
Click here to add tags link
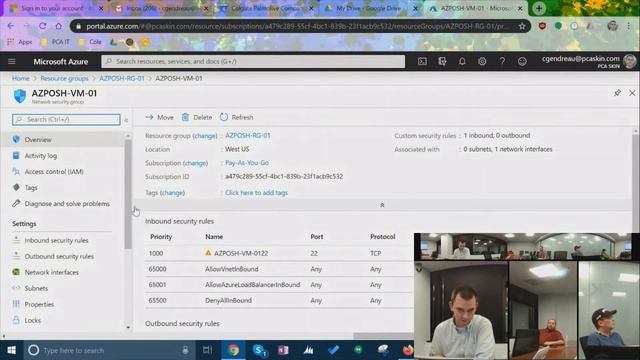256,193
